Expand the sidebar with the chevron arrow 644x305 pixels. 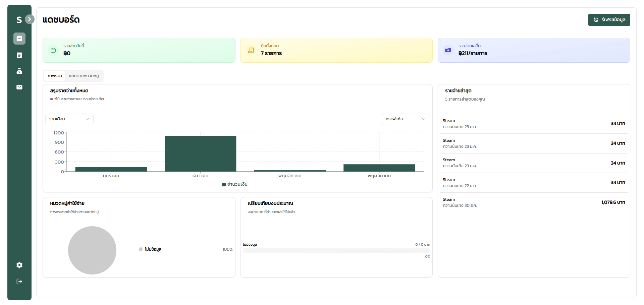point(30,19)
